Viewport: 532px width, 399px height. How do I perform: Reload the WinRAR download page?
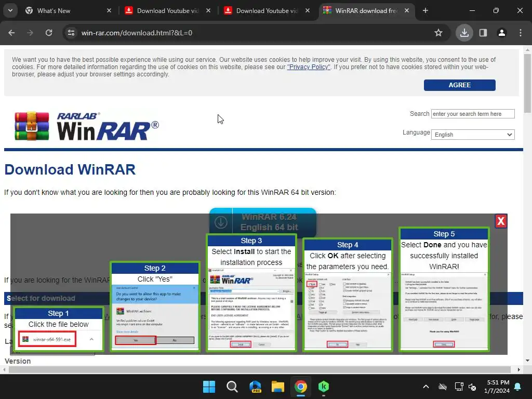[49, 33]
